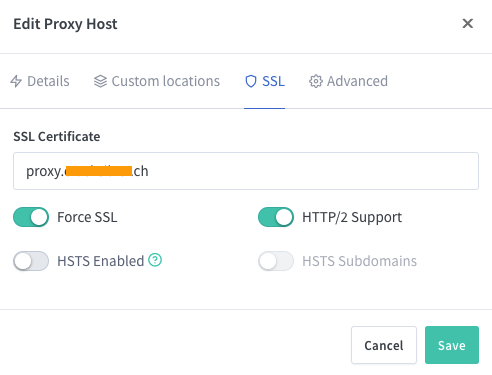This screenshot has height=375, width=492.
Task: Click the stacked layers Custom locations icon
Action: pyautogui.click(x=100, y=81)
